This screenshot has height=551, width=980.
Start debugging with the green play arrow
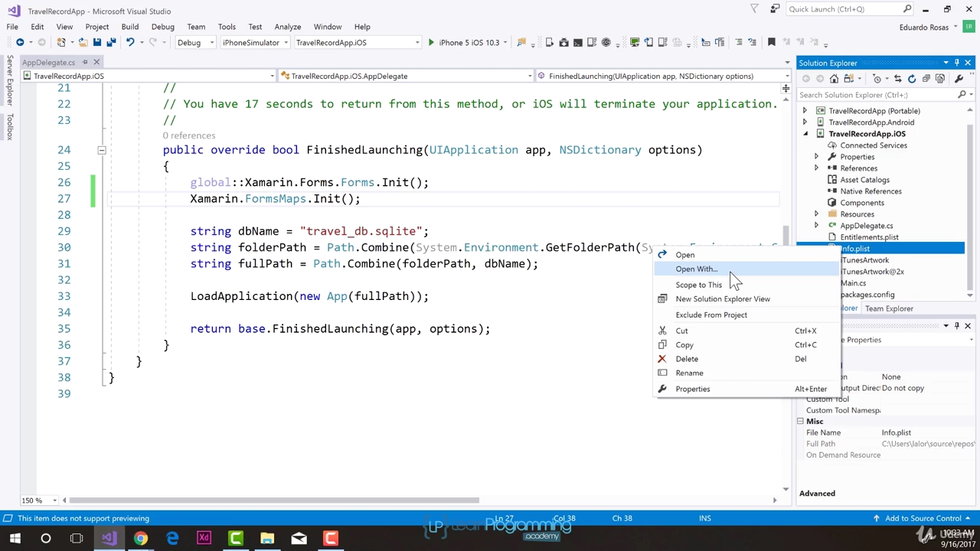point(431,42)
